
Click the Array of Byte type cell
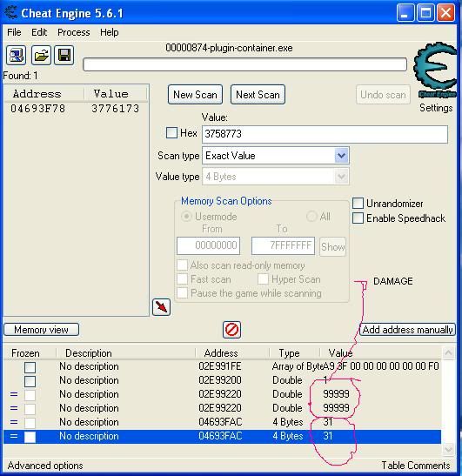[x=298, y=366]
